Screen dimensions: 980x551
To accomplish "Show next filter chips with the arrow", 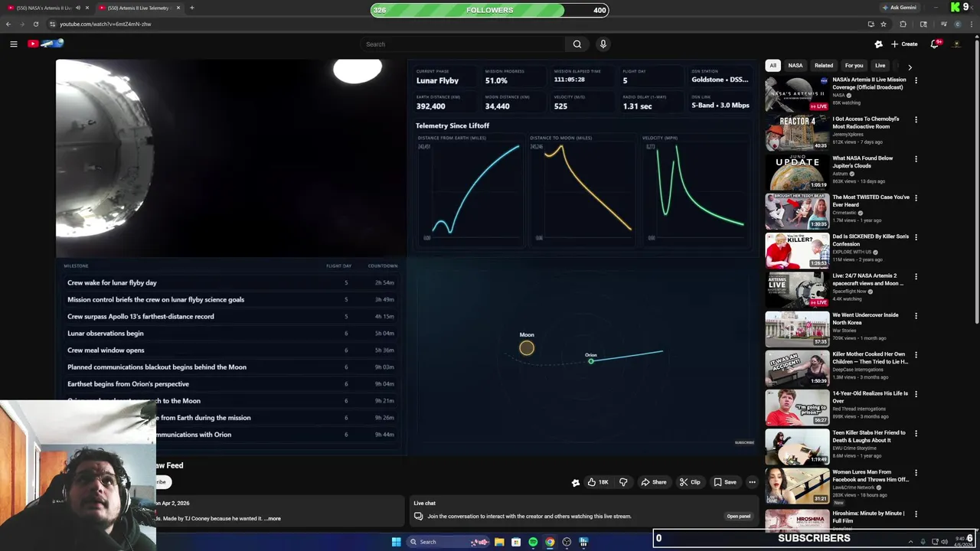I will [910, 67].
